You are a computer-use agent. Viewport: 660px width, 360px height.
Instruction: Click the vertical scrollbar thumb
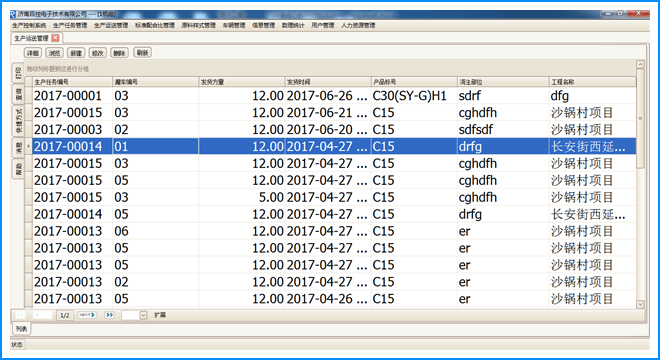[640, 119]
